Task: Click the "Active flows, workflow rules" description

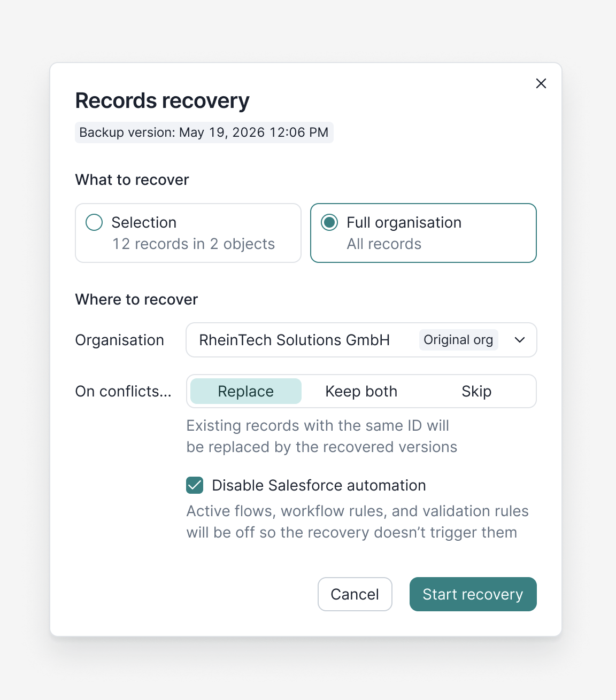Action: 357,522
